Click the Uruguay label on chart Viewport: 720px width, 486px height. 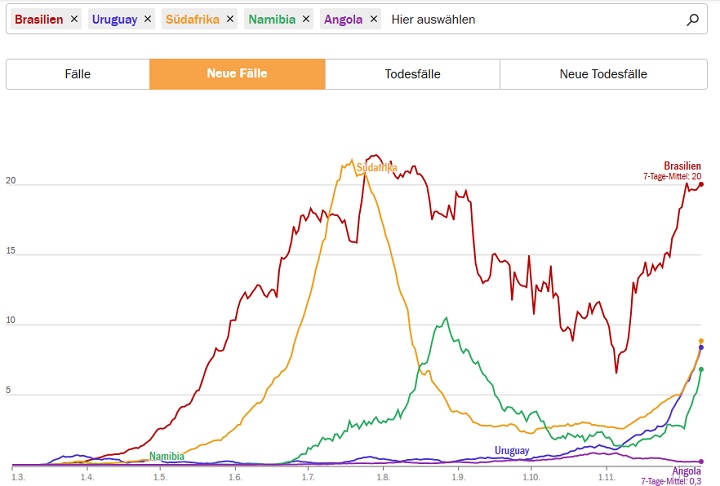(x=511, y=451)
